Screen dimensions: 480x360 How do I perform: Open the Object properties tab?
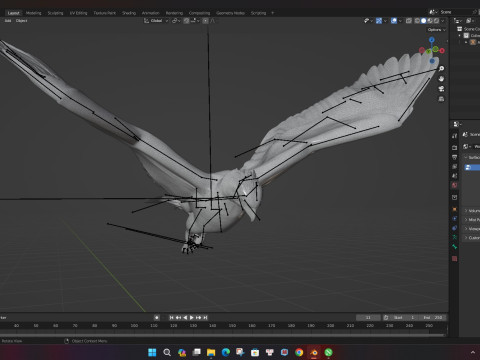[x=455, y=209]
